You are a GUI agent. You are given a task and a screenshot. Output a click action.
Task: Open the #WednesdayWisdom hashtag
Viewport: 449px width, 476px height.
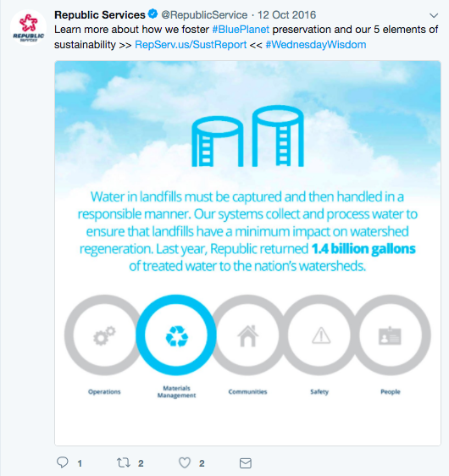[316, 45]
